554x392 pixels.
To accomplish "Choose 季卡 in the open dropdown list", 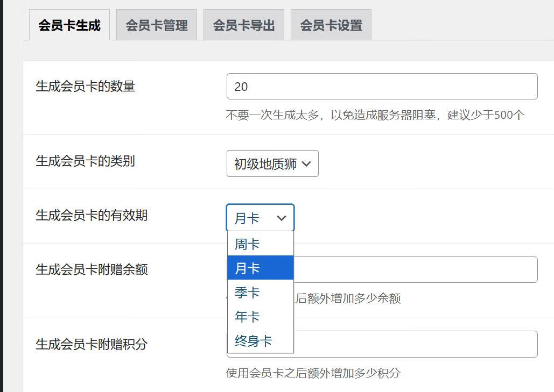I will [247, 292].
